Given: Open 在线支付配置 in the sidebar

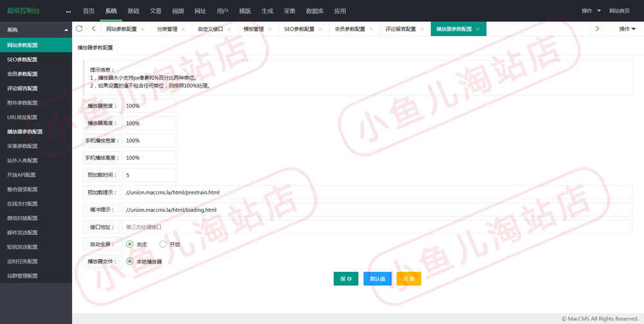Looking at the screenshot, I should pyautogui.click(x=35, y=204).
